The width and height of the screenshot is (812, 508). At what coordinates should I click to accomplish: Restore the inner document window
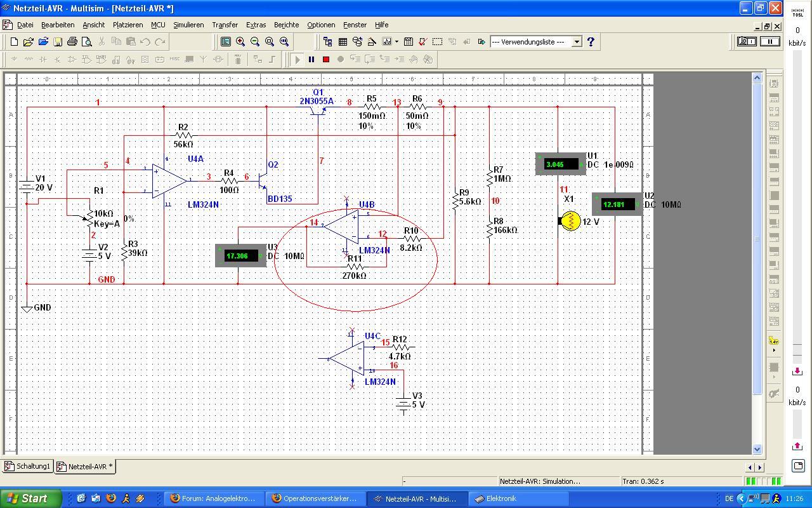766,26
